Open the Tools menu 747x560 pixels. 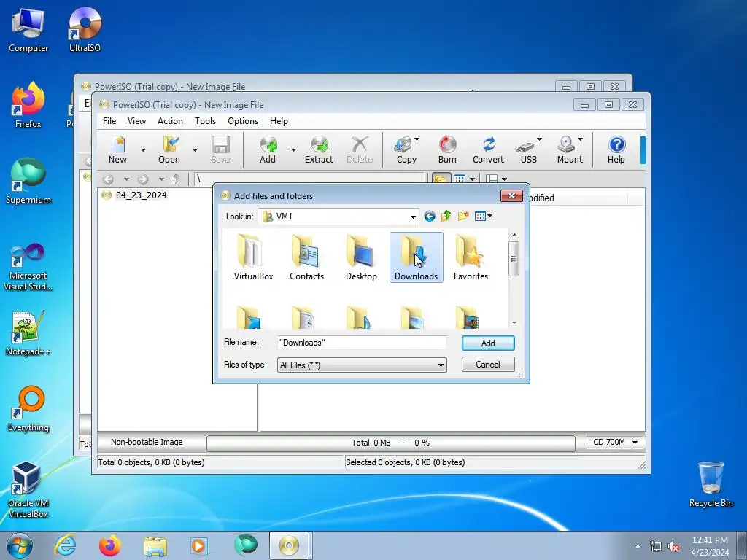point(205,121)
